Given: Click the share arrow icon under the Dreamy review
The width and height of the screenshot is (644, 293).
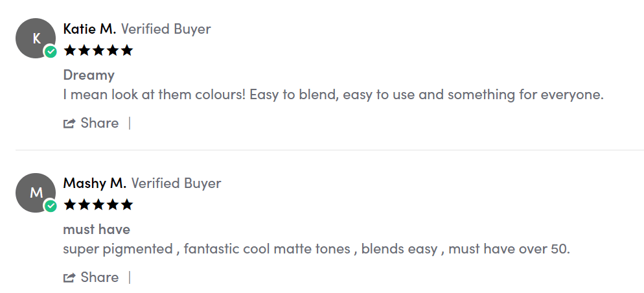Looking at the screenshot, I should pyautogui.click(x=69, y=123).
